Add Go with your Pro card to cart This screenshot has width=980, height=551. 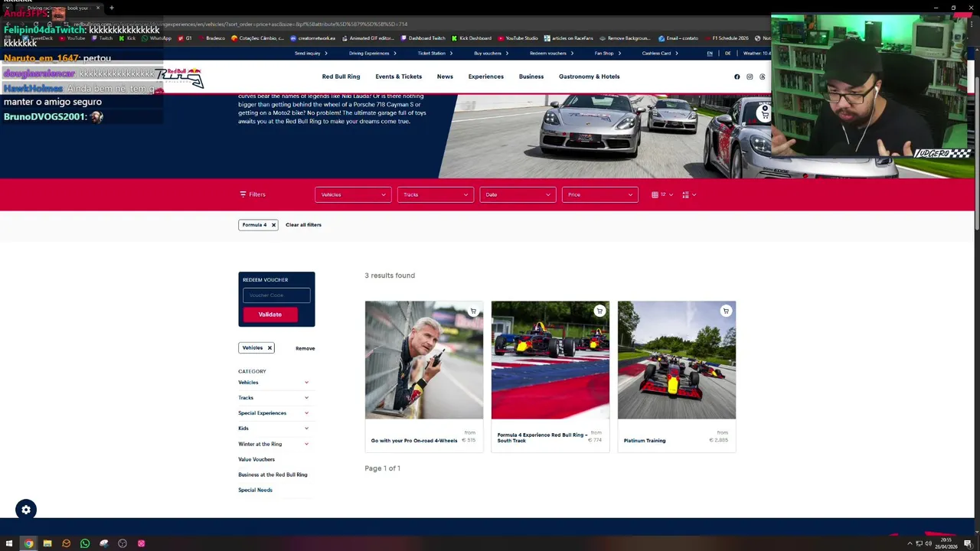(x=473, y=311)
